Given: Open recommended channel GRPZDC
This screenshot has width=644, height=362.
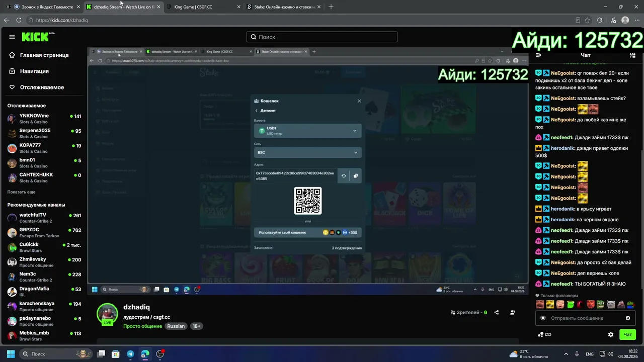Looking at the screenshot, I should click(x=44, y=232).
